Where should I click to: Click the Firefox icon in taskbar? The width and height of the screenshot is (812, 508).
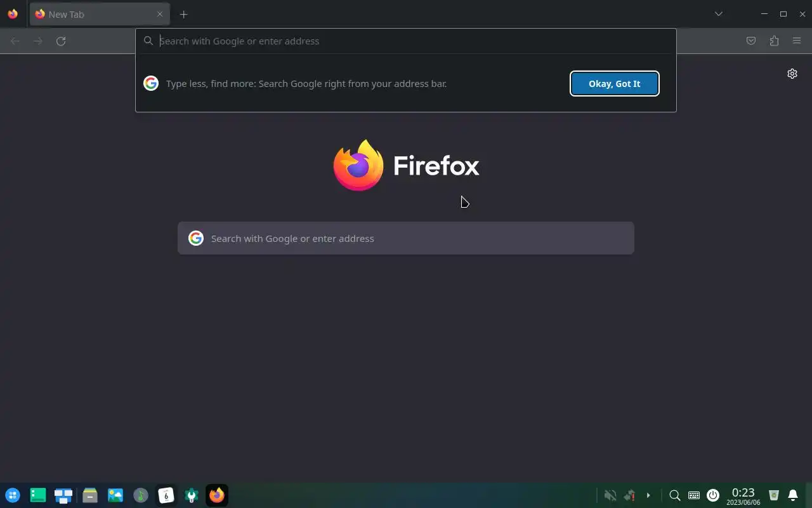(x=217, y=495)
